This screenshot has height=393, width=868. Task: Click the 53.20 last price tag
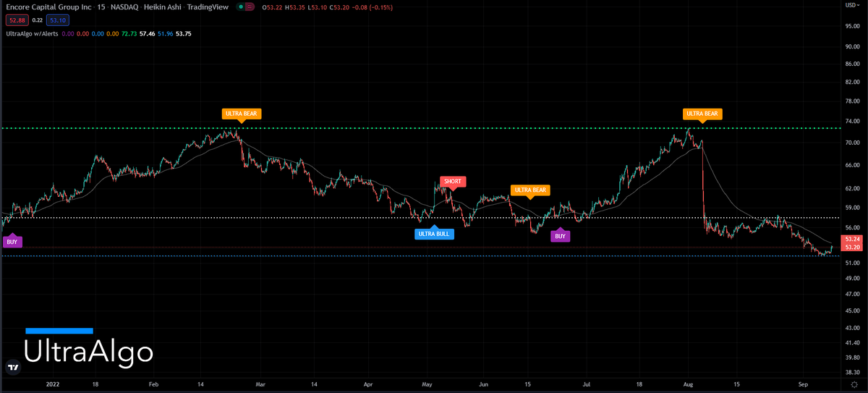click(851, 248)
